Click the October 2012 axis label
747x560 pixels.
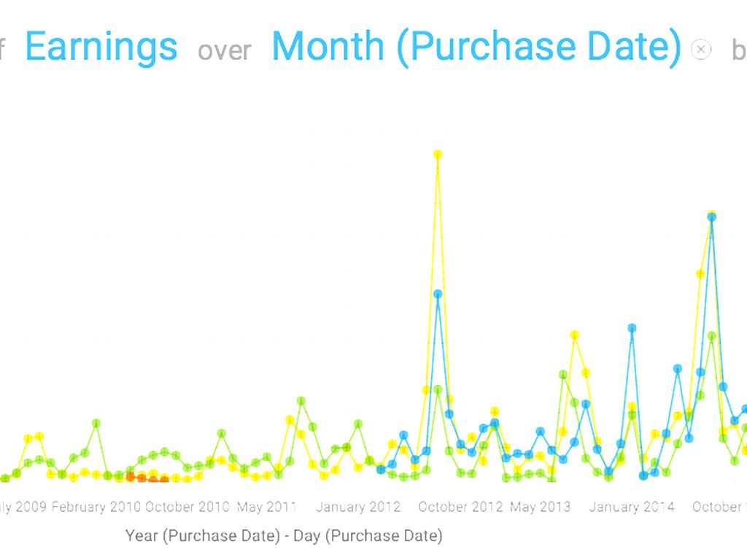(460, 507)
